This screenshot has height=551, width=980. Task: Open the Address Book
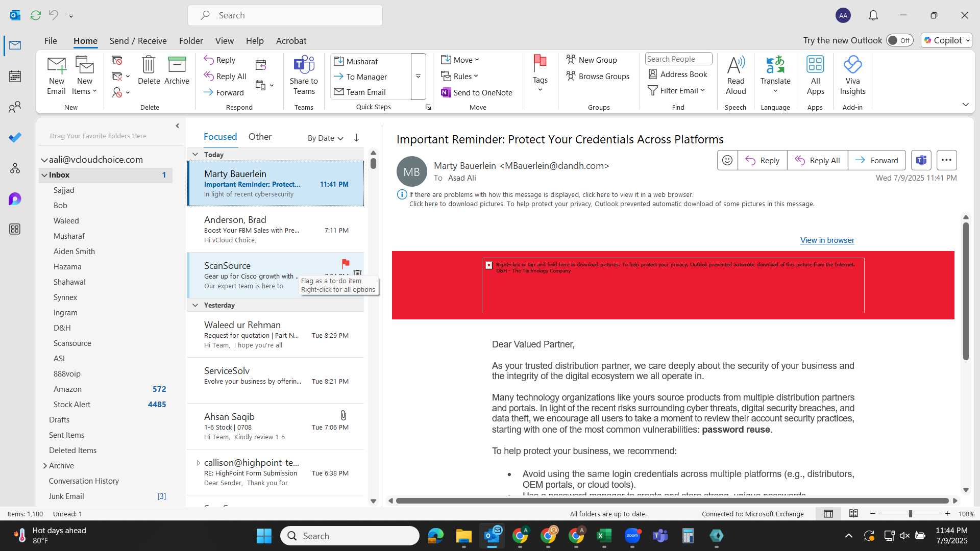pos(678,74)
